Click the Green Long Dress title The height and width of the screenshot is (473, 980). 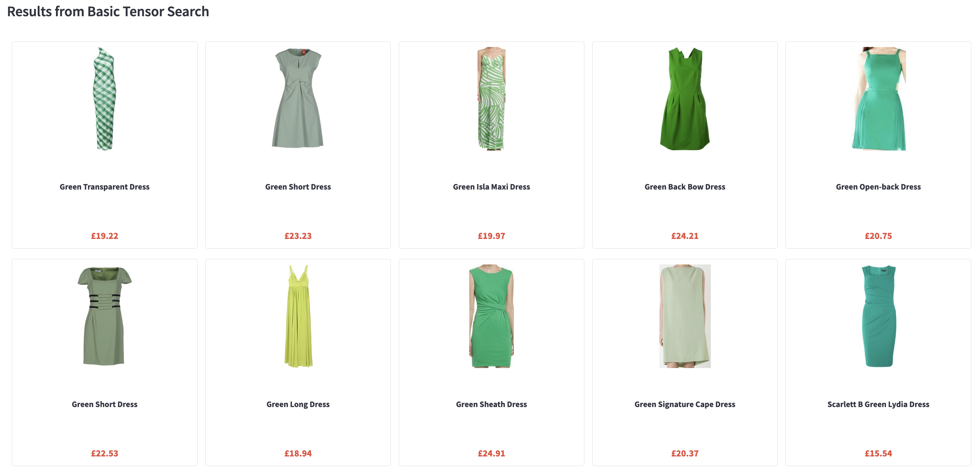tap(298, 404)
